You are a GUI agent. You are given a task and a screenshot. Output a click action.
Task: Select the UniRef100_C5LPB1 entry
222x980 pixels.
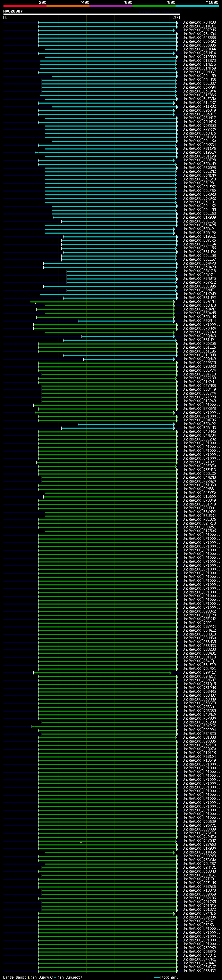point(199,183)
